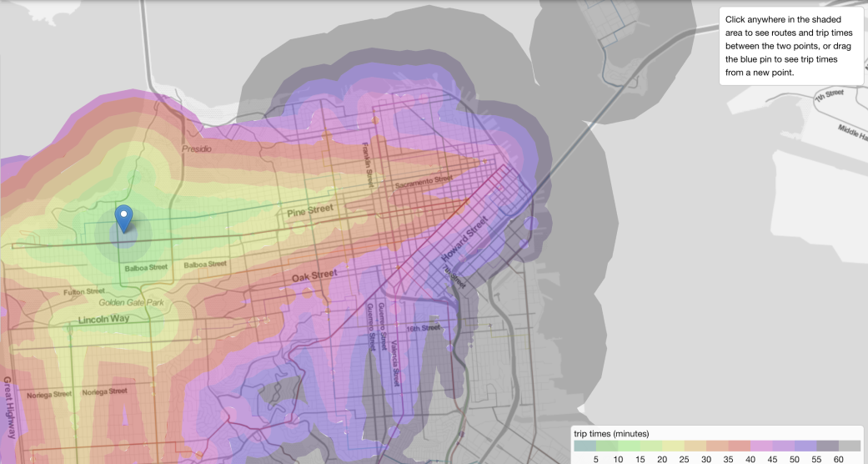Click the red 35-40 minute legend swatch
The image size is (868, 464).
pos(738,446)
